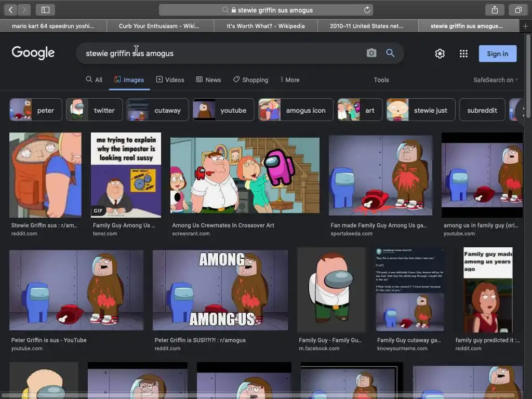The width and height of the screenshot is (532, 399).
Task: Toggle the Safari sidebar button
Action: click(45, 10)
